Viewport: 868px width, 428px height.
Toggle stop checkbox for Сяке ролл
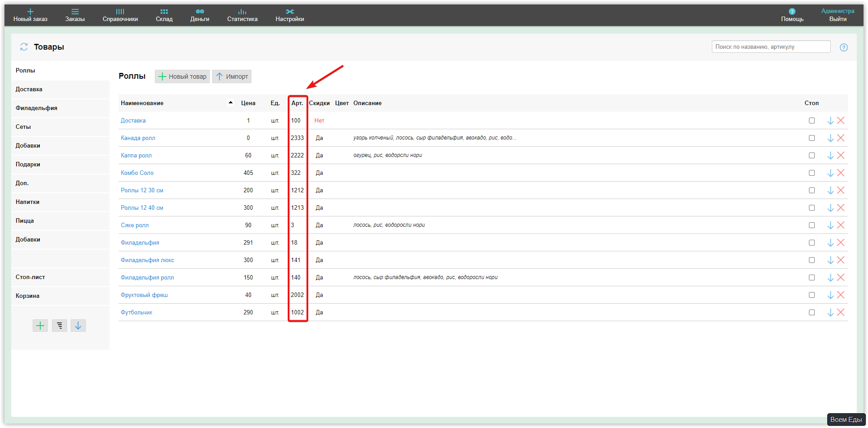(812, 225)
